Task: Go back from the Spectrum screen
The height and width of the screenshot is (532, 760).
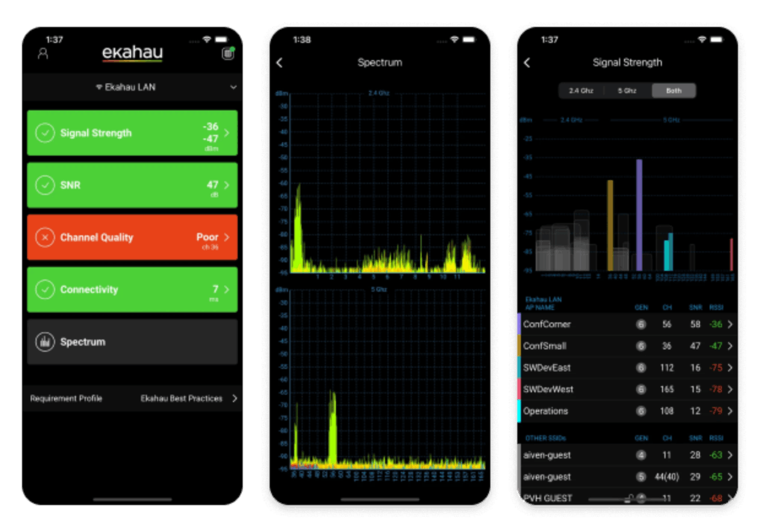Action: (x=279, y=63)
